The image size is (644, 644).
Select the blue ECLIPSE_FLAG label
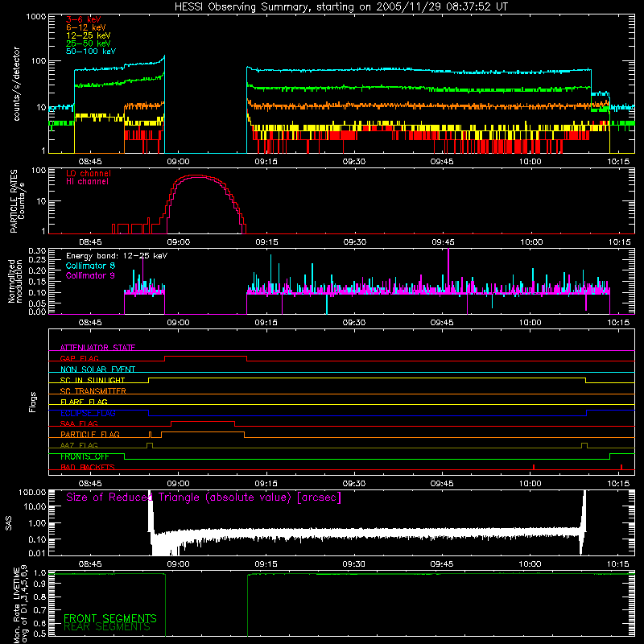pyautogui.click(x=88, y=413)
